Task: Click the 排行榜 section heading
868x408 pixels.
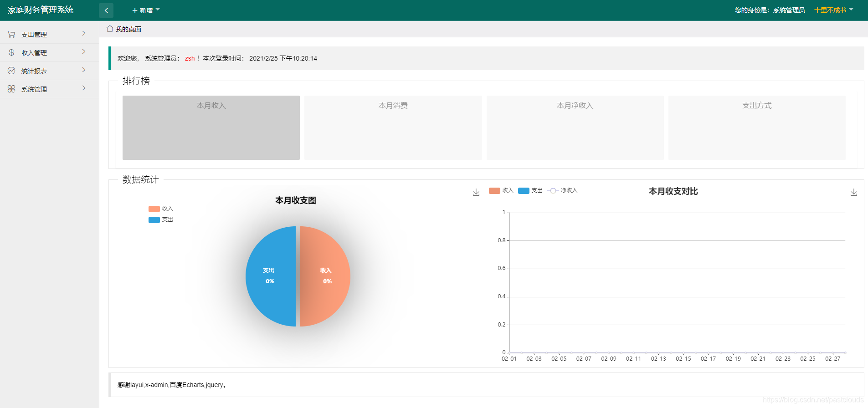Action: 136,81
